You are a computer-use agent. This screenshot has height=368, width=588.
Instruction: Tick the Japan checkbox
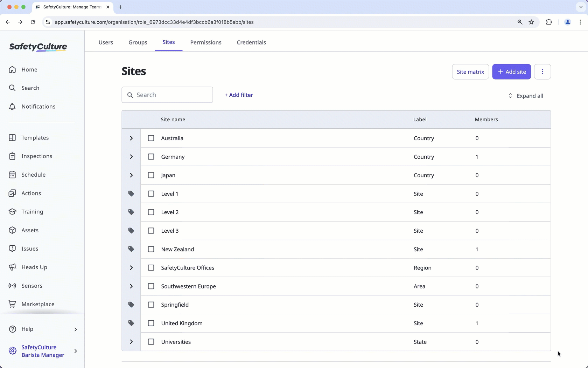pyautogui.click(x=151, y=175)
